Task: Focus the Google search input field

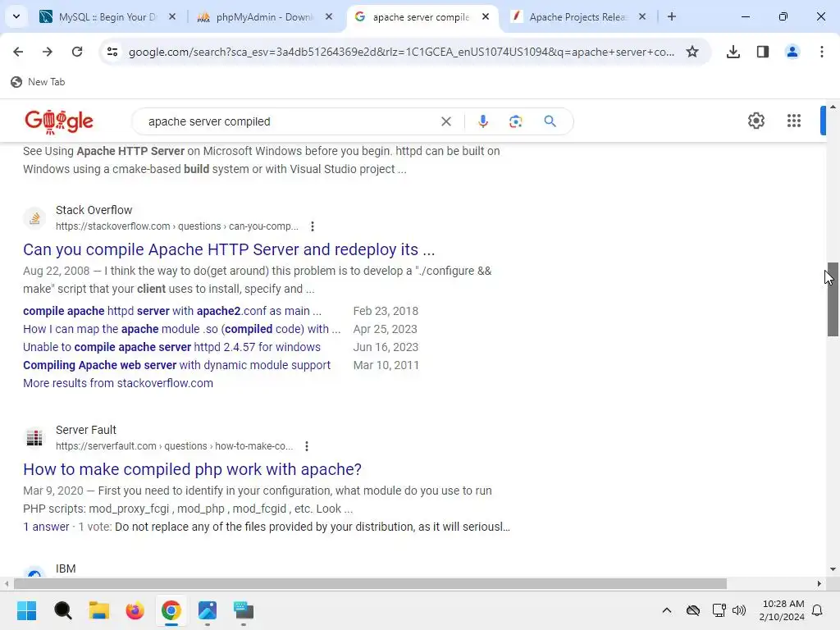Action: (290, 121)
